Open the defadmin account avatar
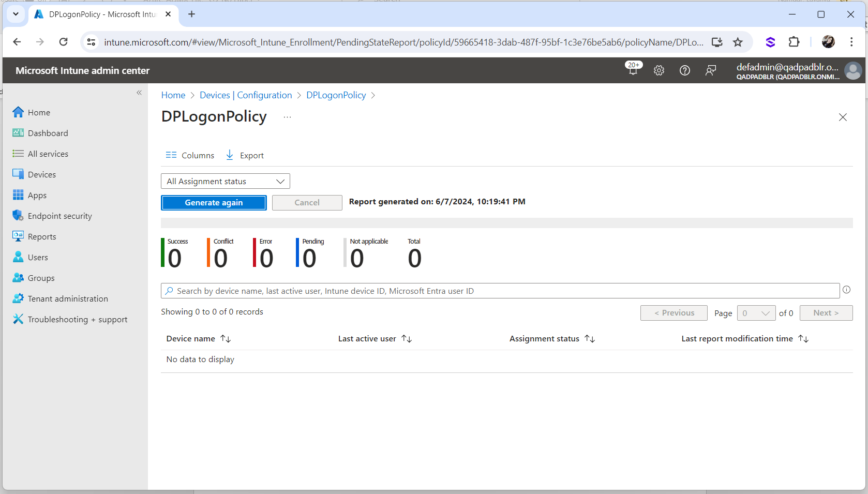868x494 pixels. click(x=852, y=70)
